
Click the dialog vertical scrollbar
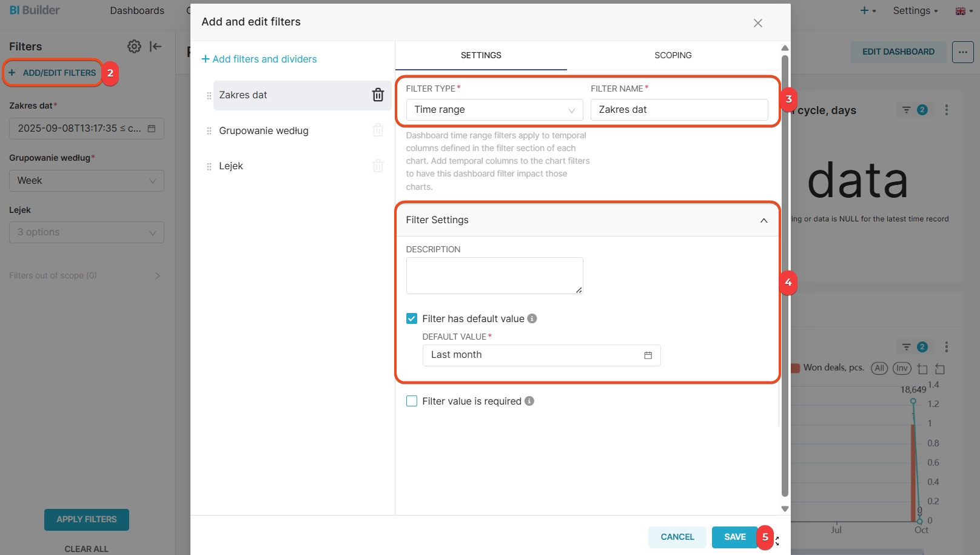(785, 273)
